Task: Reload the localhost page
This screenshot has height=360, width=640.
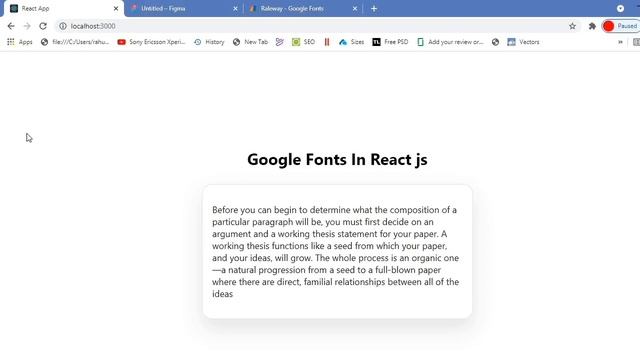Action: (43, 26)
